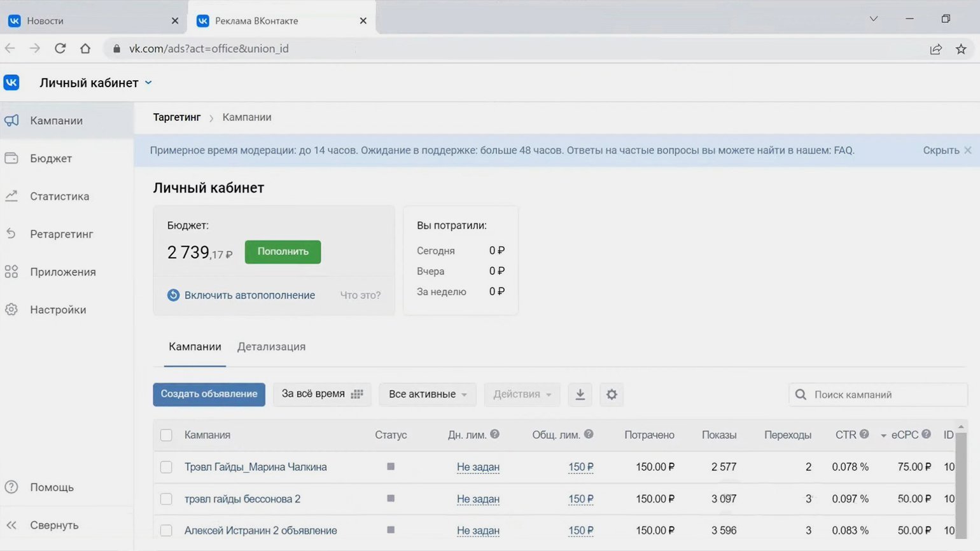Screen dimensions: 980x551
Task: Click the FAQ link in the notice
Action: (843, 150)
